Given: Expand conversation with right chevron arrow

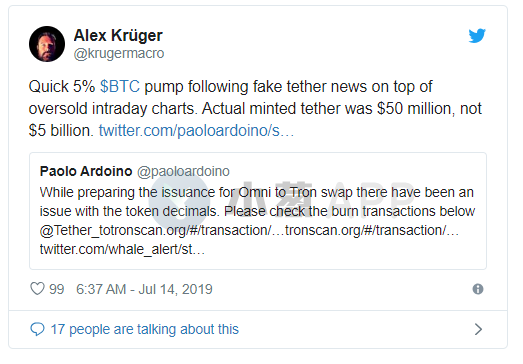Looking at the screenshot, I should 478,329.
